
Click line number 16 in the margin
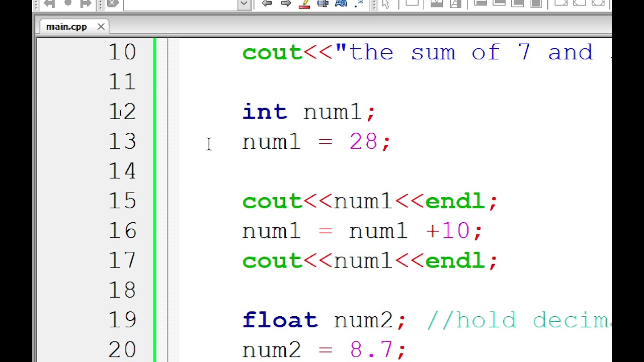coord(122,231)
